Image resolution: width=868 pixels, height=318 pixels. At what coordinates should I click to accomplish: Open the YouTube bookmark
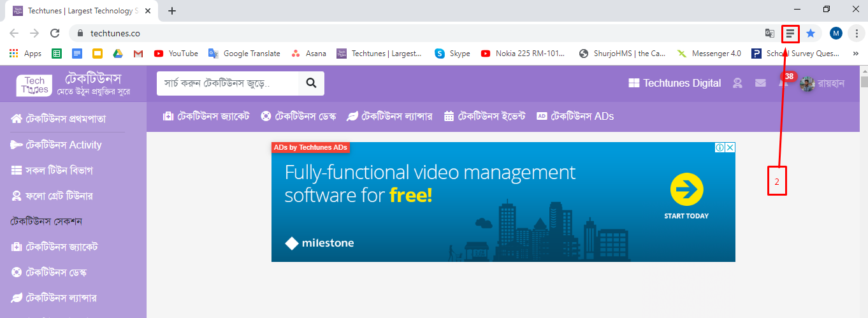(176, 54)
